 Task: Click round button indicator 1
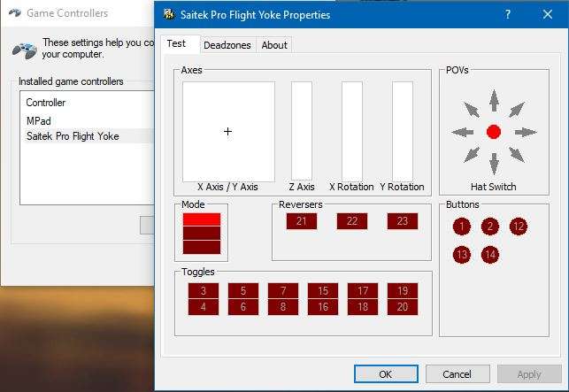[462, 227]
